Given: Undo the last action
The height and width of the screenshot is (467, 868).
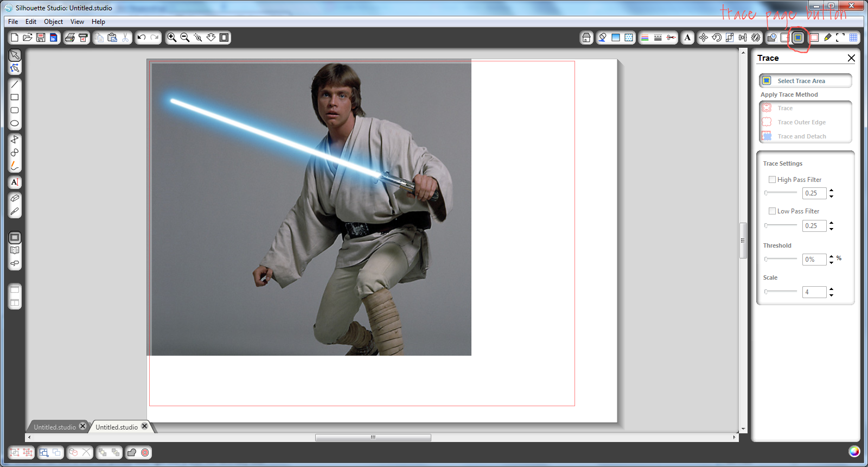Looking at the screenshot, I should coord(142,37).
